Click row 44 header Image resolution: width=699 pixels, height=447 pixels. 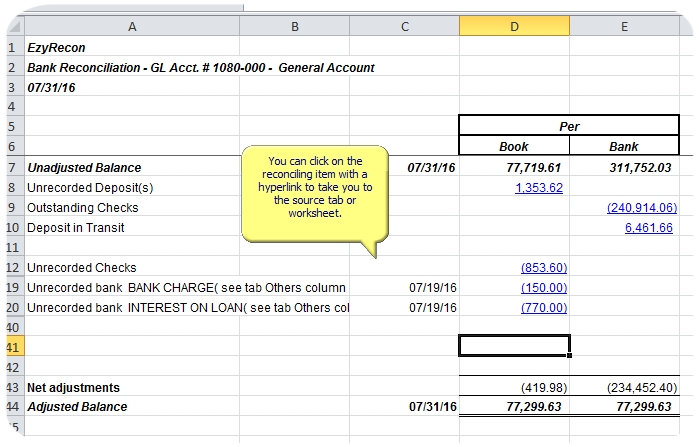coord(11,407)
